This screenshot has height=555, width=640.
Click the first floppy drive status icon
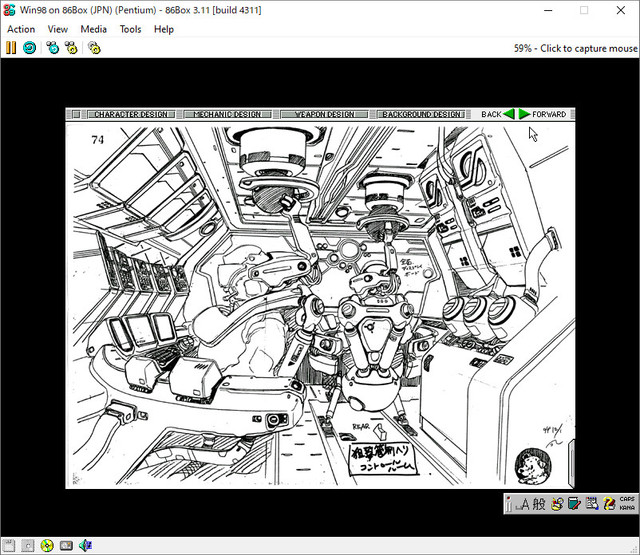point(9,546)
